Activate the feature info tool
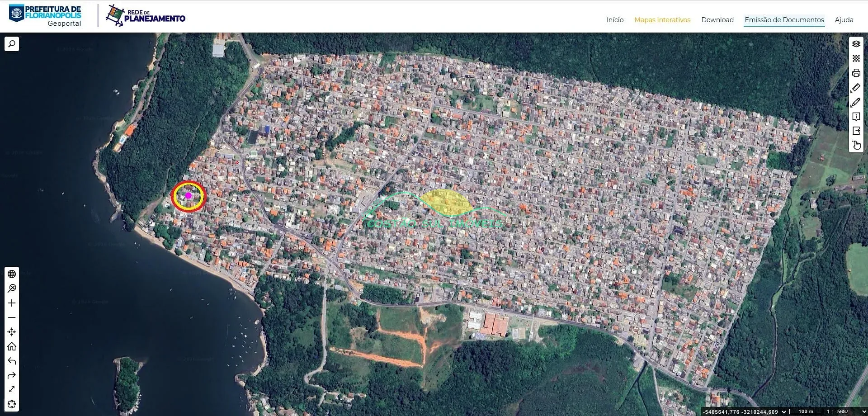The height and width of the screenshot is (416, 868). (x=856, y=117)
